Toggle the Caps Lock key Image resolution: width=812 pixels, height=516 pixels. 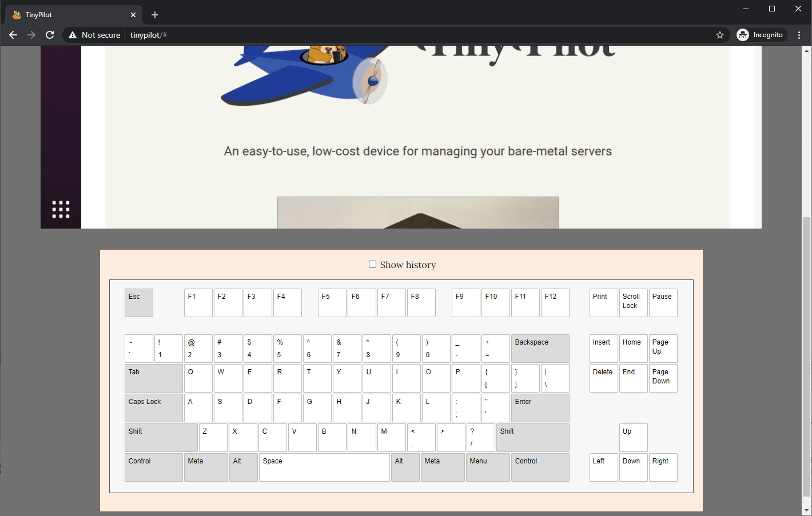click(154, 408)
